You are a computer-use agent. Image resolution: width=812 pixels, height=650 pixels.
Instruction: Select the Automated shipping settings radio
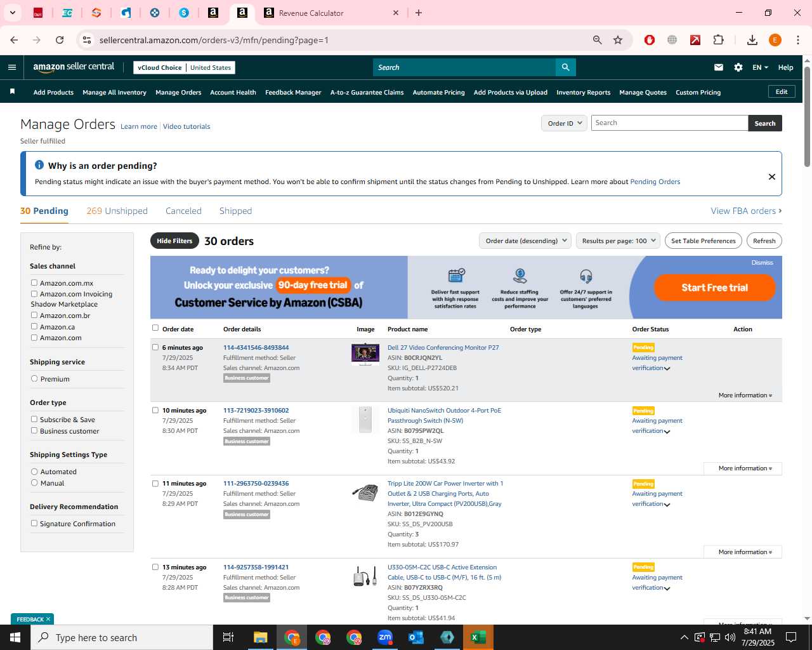click(34, 472)
